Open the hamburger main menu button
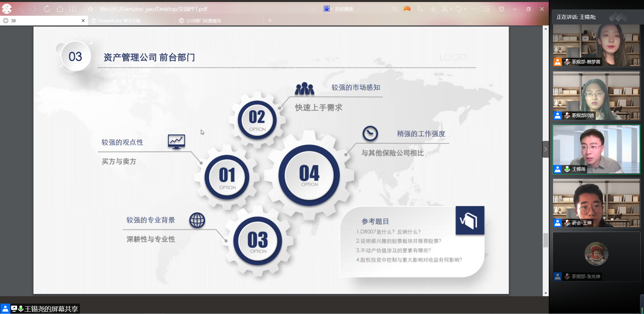The width and height of the screenshot is (644, 314). (x=487, y=9)
